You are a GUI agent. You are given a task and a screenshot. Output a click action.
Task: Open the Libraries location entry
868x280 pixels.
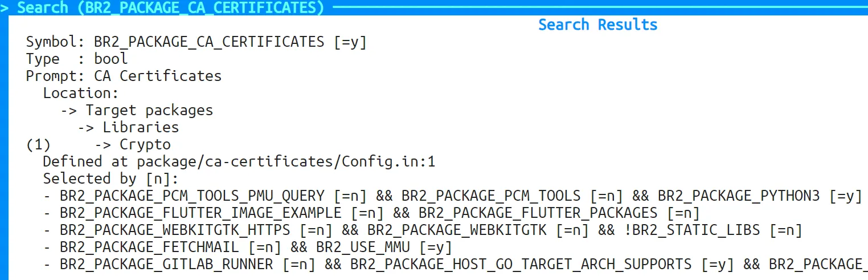[141, 128]
